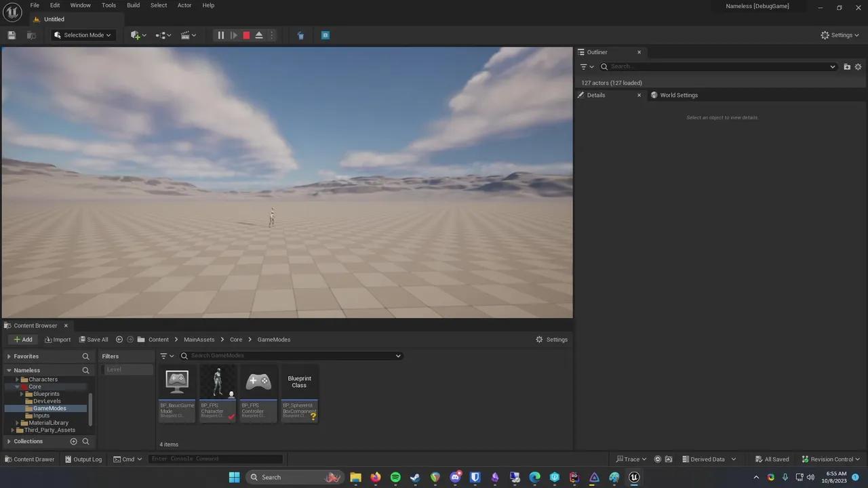Screen dimensions: 868x488
Task: Click the Eject from player icon
Action: [259, 35]
